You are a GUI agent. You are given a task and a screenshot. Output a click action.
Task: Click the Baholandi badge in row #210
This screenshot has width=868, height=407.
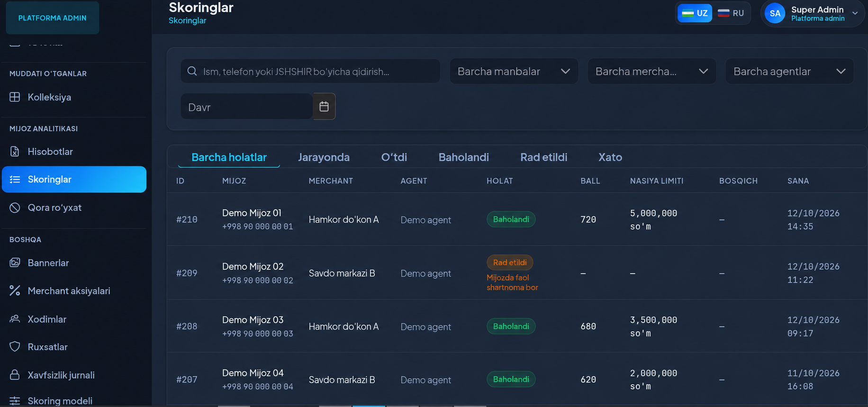click(x=511, y=219)
